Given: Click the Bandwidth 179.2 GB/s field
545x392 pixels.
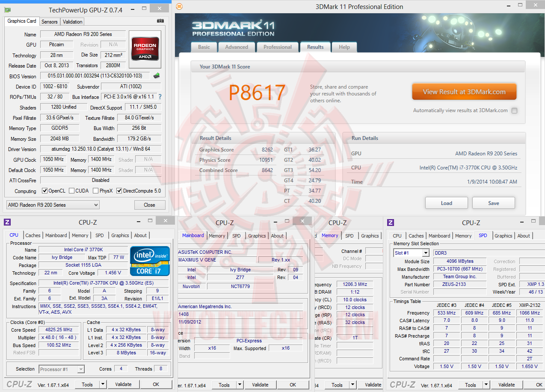Looking at the screenshot, I should pos(139,139).
